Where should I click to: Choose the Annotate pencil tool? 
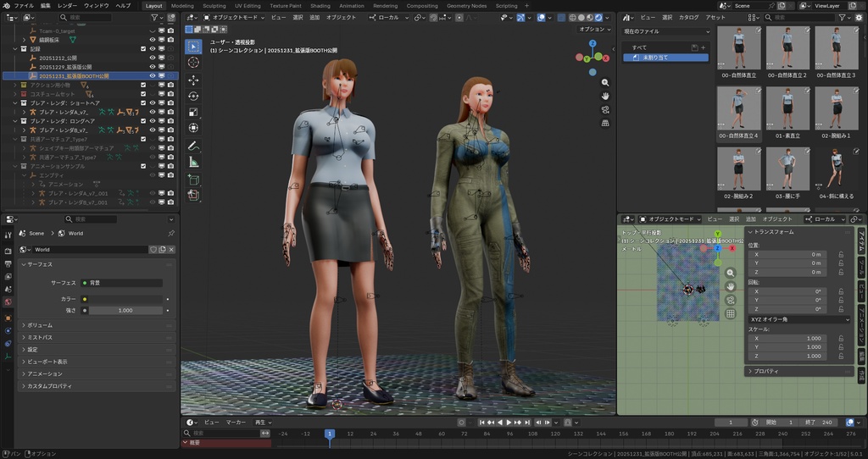[193, 145]
